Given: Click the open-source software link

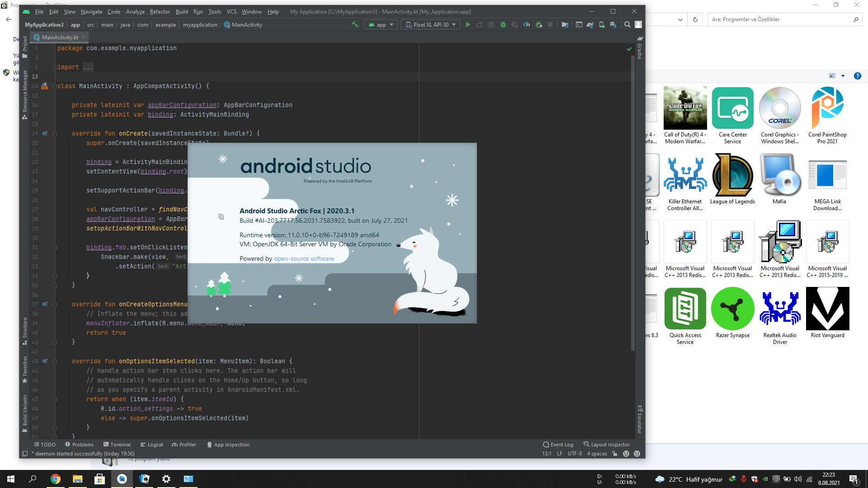Looking at the screenshot, I should [x=304, y=259].
